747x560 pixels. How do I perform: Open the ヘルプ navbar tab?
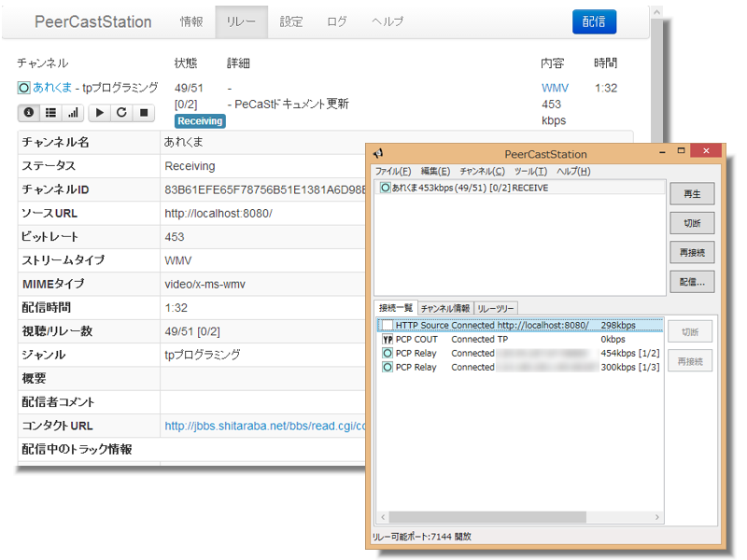point(388,21)
